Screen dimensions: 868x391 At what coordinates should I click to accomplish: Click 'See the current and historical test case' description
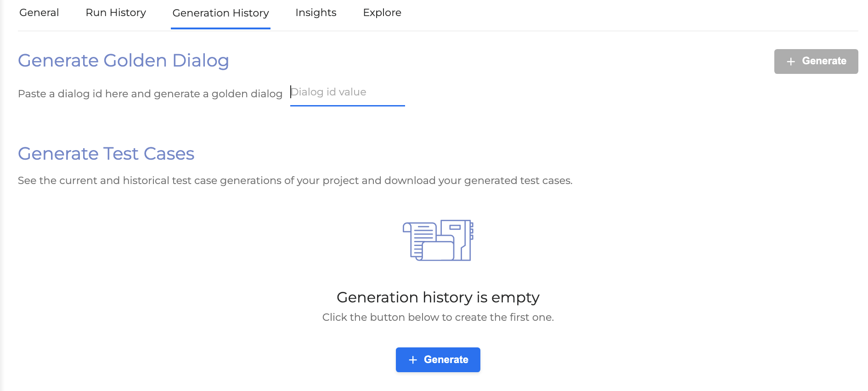(x=295, y=181)
